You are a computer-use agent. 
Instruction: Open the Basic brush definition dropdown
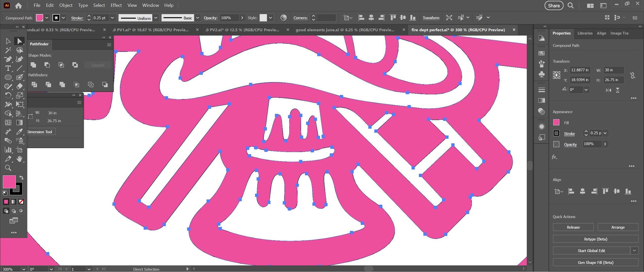(x=198, y=18)
